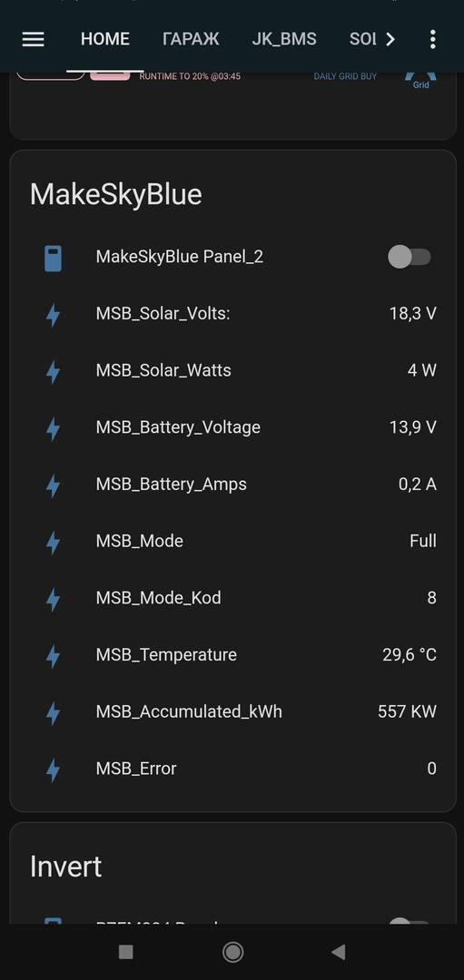Tap the Android home circle button
This screenshot has width=464, height=980.
(x=232, y=952)
